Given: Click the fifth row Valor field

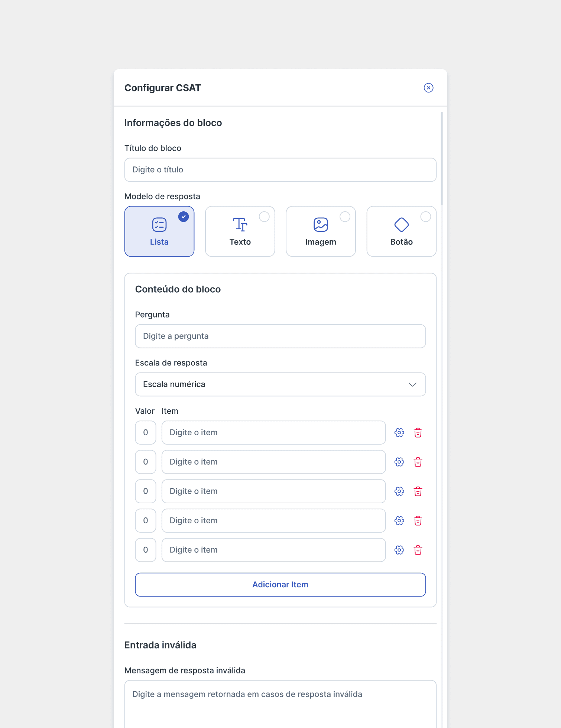Looking at the screenshot, I should click(146, 550).
